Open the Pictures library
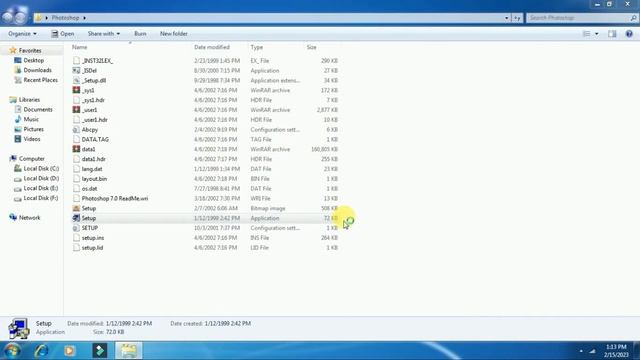The width and height of the screenshot is (640, 360). [33, 129]
